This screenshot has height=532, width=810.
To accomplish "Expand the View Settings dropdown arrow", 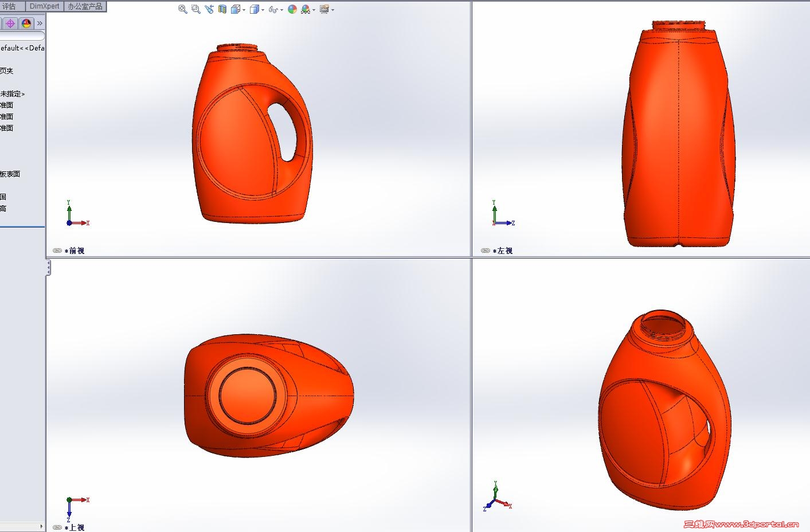I will click(x=332, y=10).
